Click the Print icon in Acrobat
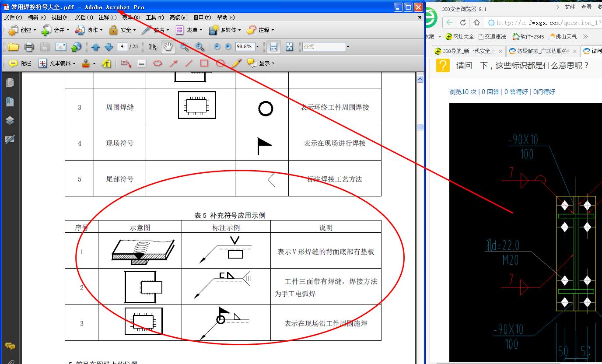 29,47
